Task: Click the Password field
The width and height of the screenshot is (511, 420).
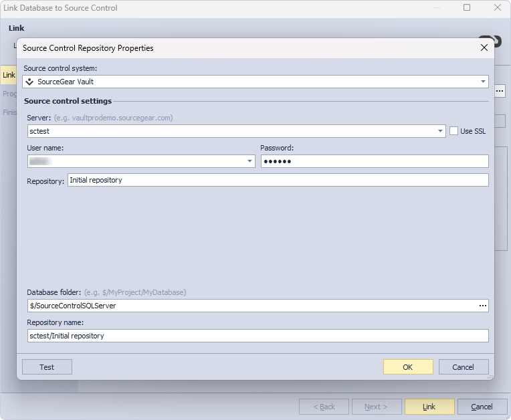Action: click(375, 161)
